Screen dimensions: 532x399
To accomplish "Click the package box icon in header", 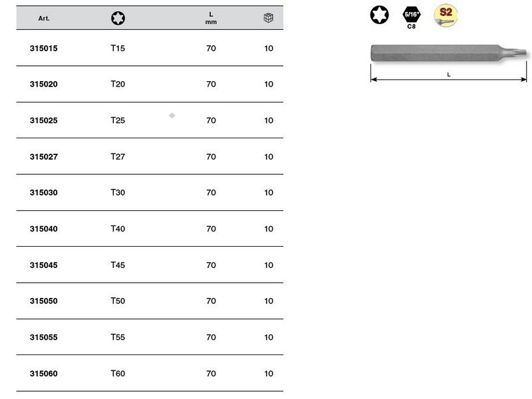I will [x=269, y=18].
